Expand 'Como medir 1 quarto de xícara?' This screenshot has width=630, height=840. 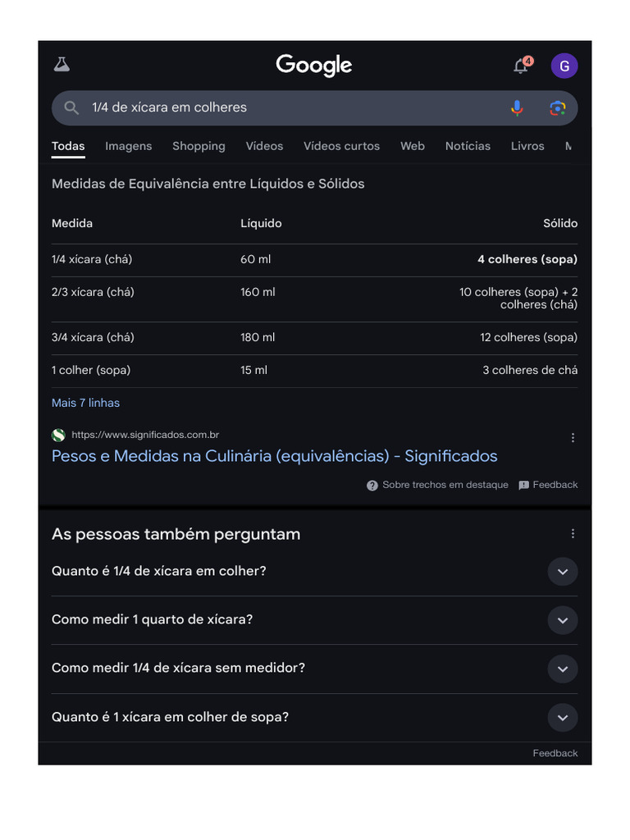563,620
